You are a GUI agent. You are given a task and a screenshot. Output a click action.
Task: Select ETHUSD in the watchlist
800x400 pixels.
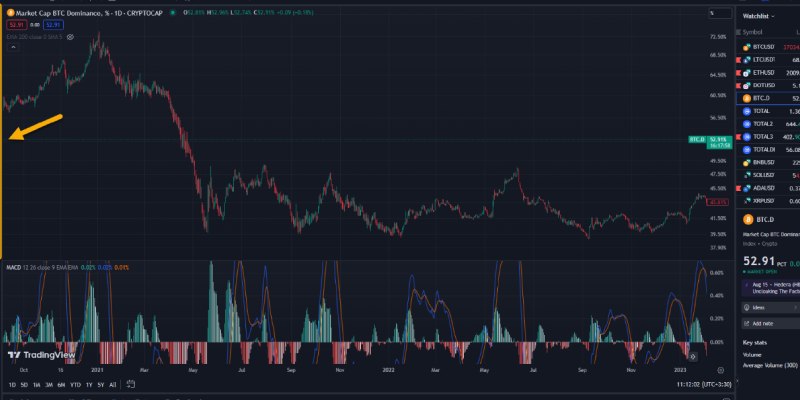pos(766,72)
